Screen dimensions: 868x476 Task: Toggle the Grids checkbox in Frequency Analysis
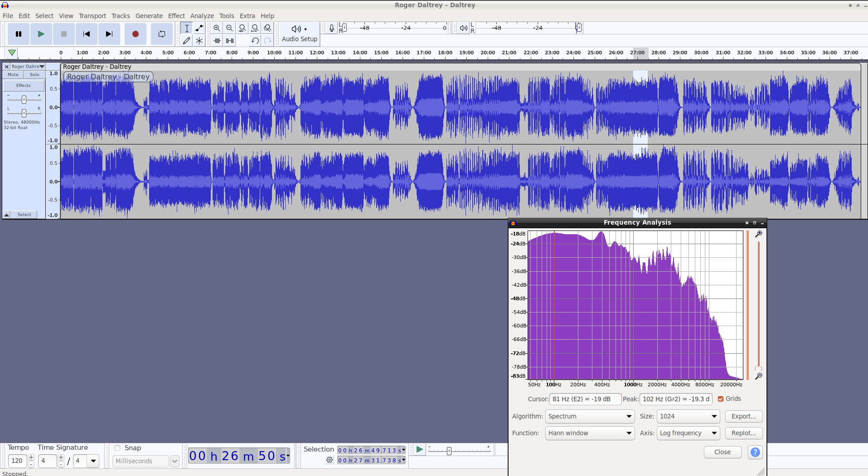(721, 399)
